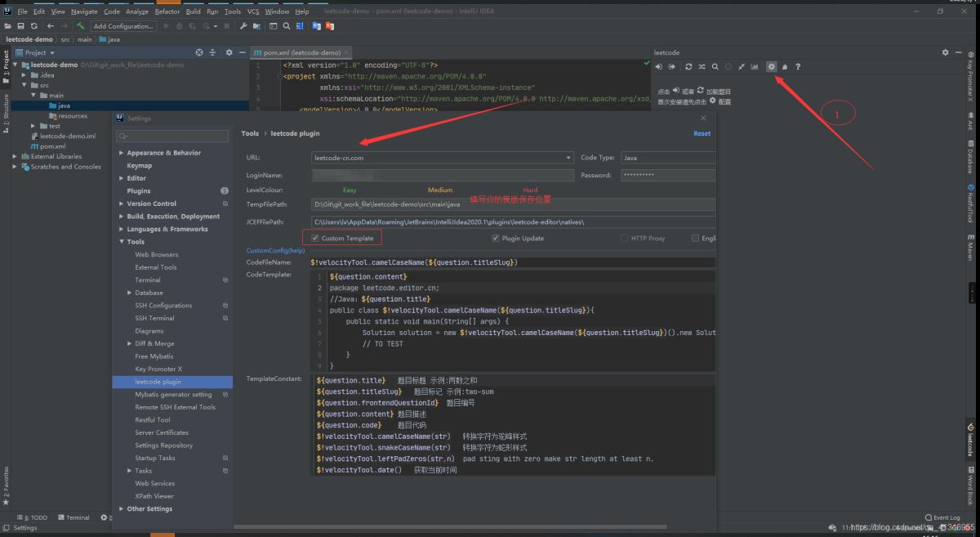
Task: Open leetcode progress chart icon
Action: coord(755,66)
